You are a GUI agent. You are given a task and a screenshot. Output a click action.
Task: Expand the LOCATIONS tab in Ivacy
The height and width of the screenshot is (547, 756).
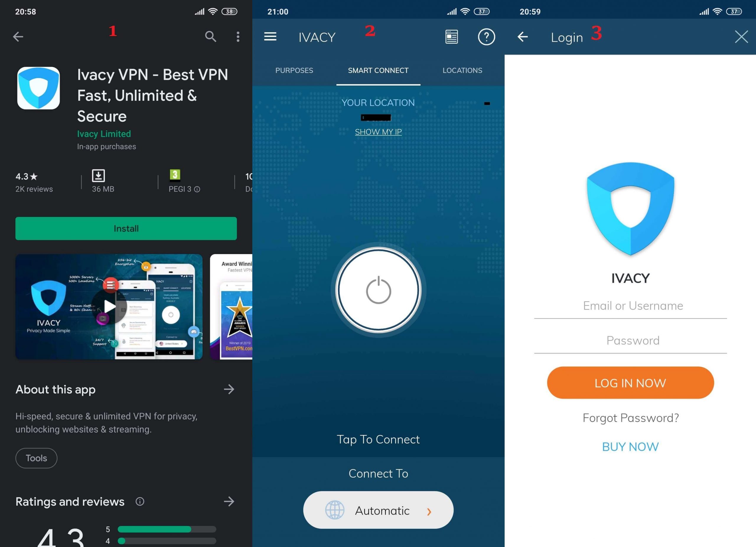tap(462, 71)
